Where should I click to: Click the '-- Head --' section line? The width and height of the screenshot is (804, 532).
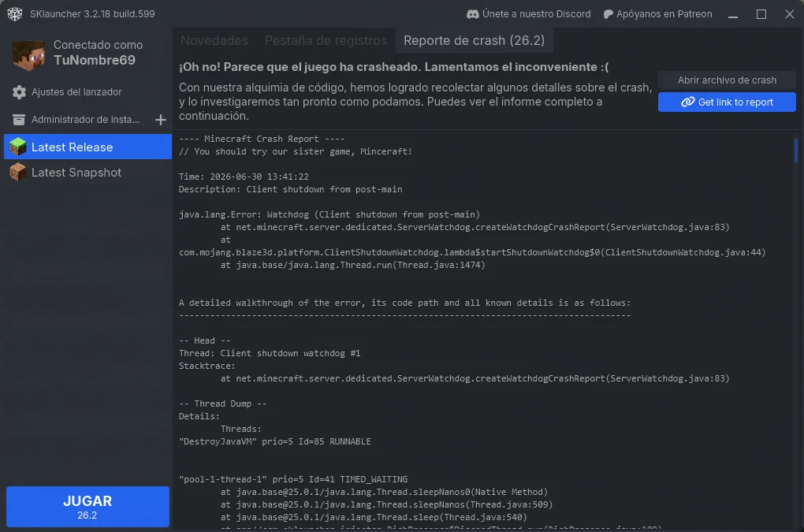pos(205,340)
